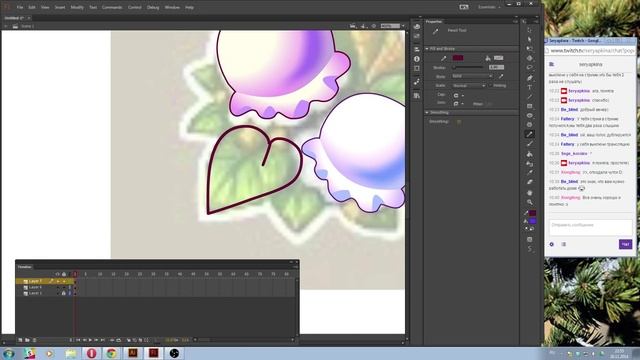This screenshot has width=640, height=360.
Task: Toggle lock-all-layers header icon
Action: tap(64, 274)
